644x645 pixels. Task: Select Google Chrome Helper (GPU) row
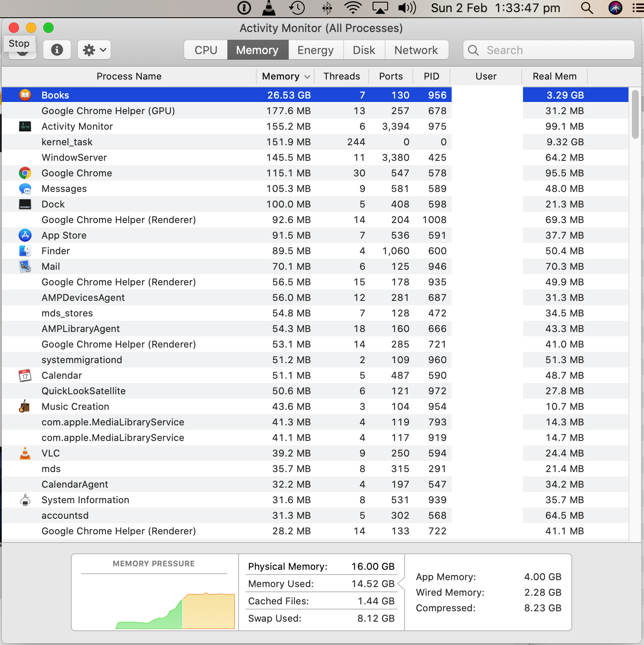(315, 111)
